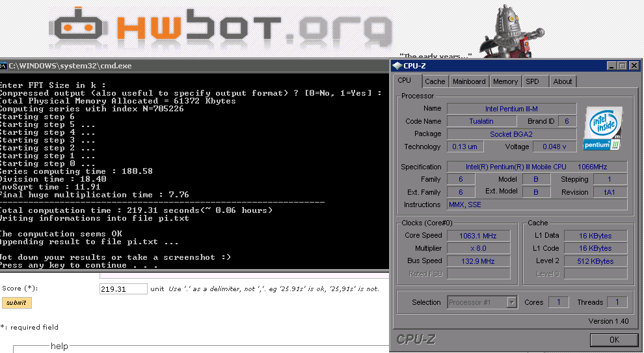The width and height of the screenshot is (644, 353).
Task: Click the Revision value 'tA1'
Action: (610, 193)
